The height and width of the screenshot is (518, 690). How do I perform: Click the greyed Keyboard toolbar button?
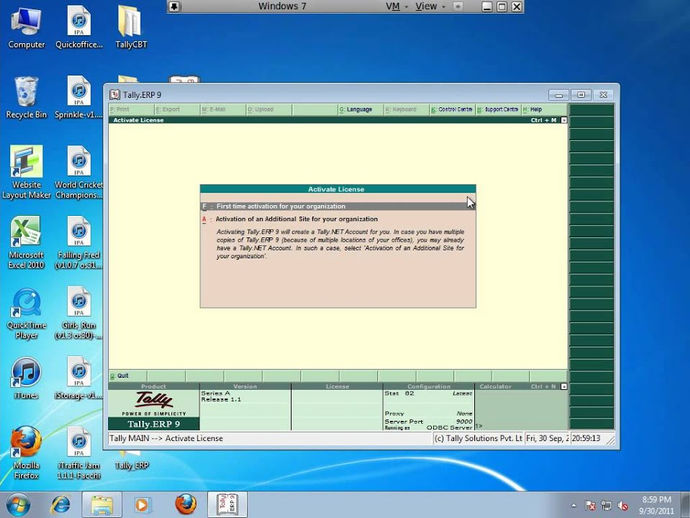point(406,110)
